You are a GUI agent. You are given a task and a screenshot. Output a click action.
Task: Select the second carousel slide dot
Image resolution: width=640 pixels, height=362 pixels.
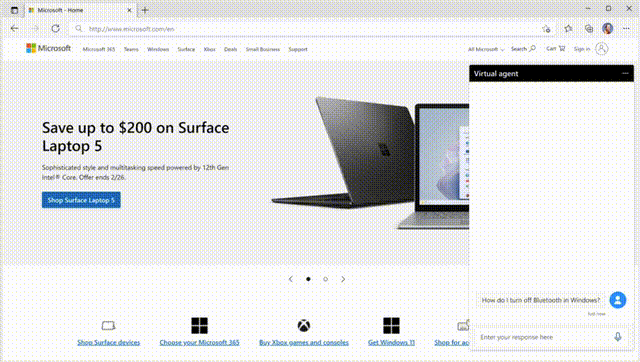click(x=325, y=279)
